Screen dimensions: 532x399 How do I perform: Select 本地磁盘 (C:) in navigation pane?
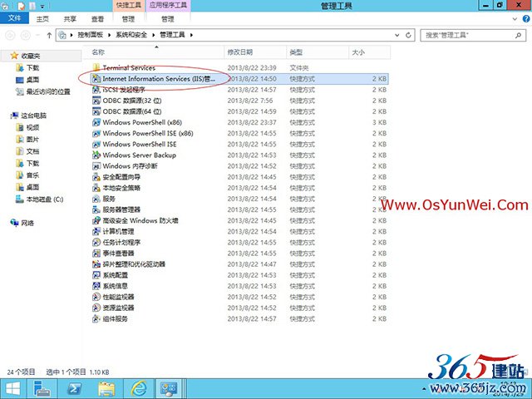point(45,199)
